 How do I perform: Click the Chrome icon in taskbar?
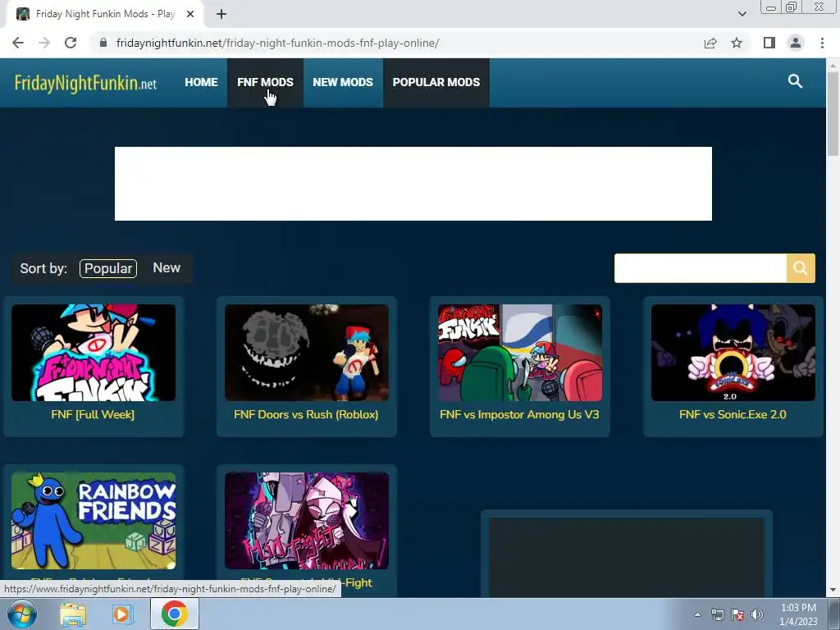click(174, 614)
